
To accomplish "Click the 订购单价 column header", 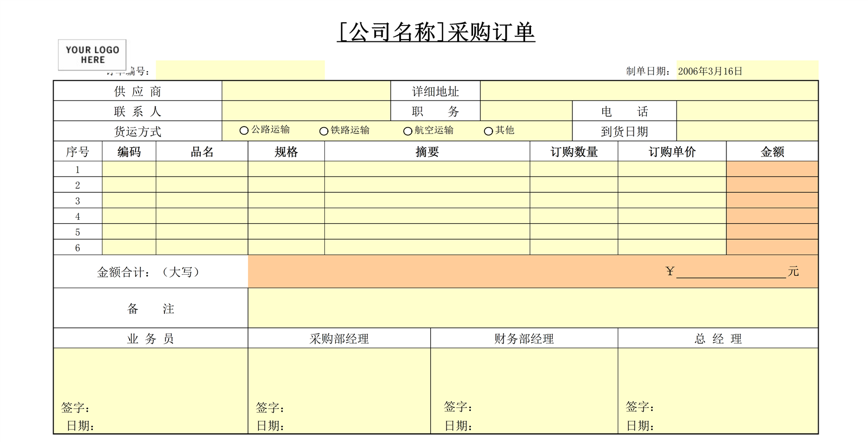I will 672,151.
